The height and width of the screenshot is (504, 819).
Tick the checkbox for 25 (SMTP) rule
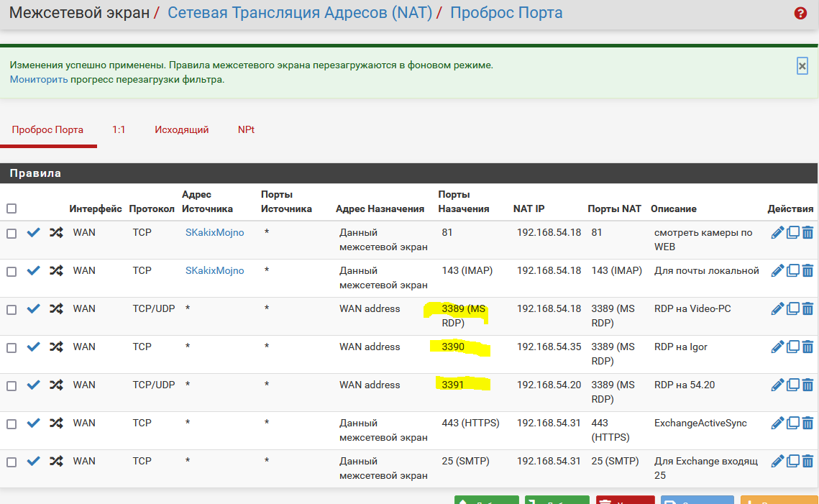click(12, 462)
